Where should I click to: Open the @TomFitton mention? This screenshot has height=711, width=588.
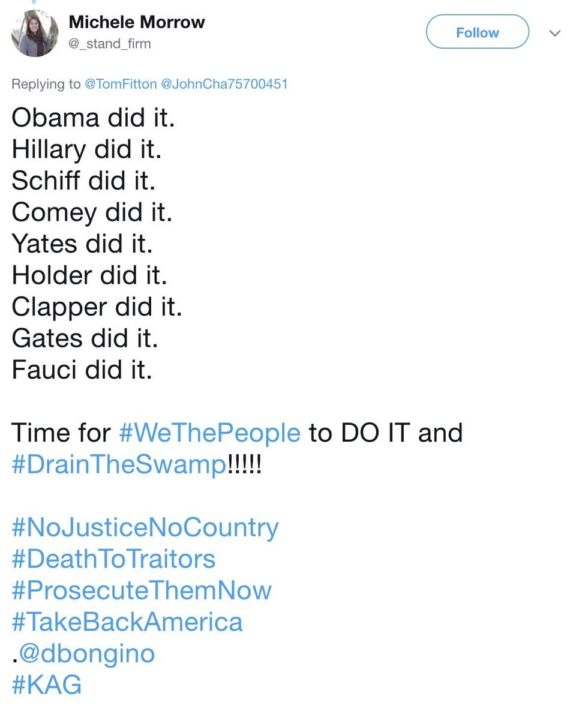click(120, 84)
